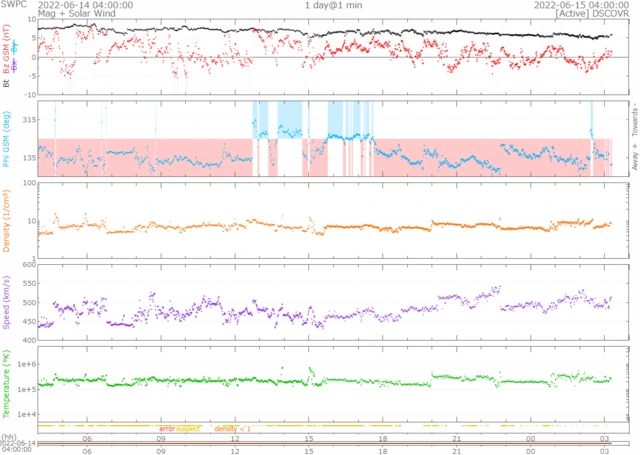This screenshot has height=455, width=640.
Task: Click the red error flag legend
Action: (167, 429)
